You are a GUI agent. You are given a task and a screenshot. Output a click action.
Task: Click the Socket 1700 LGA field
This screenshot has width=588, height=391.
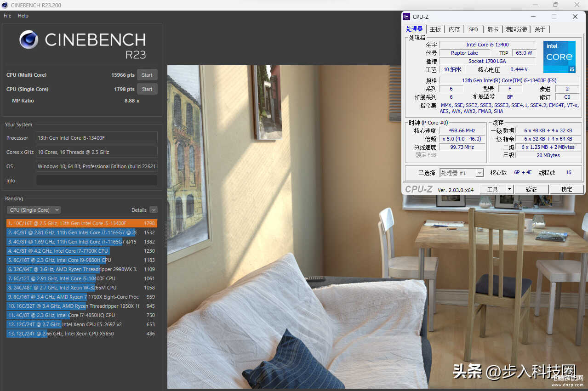(487, 61)
